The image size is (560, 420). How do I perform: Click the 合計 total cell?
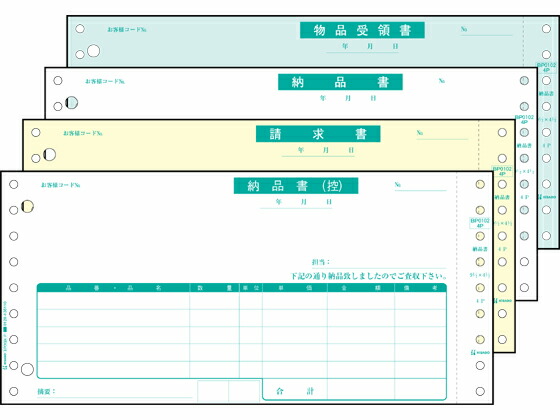click(295, 391)
